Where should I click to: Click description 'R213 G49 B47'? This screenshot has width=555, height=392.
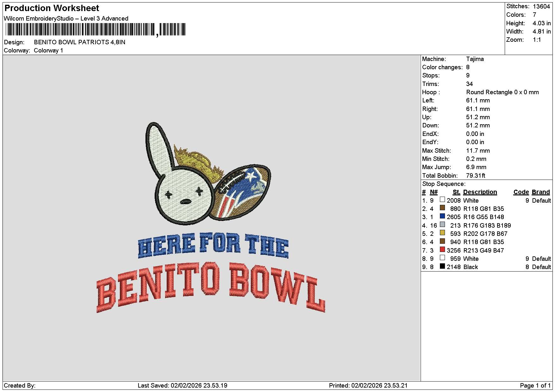pyautogui.click(x=484, y=251)
